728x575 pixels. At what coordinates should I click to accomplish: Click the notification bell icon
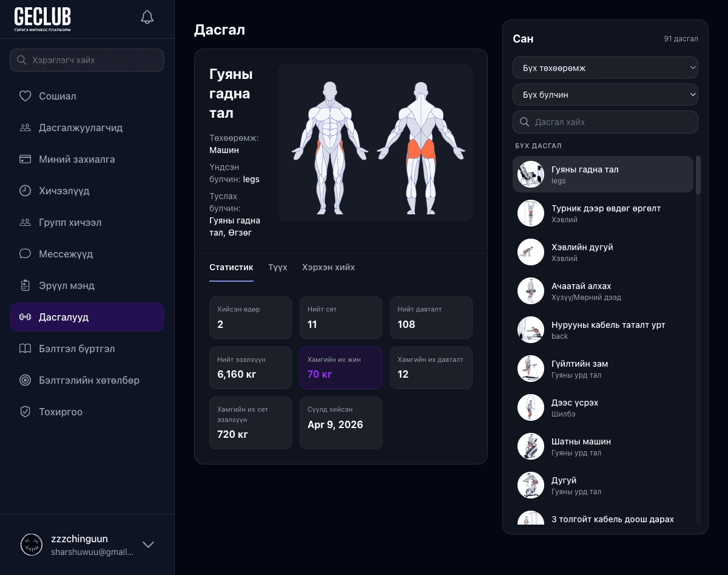[x=147, y=17]
